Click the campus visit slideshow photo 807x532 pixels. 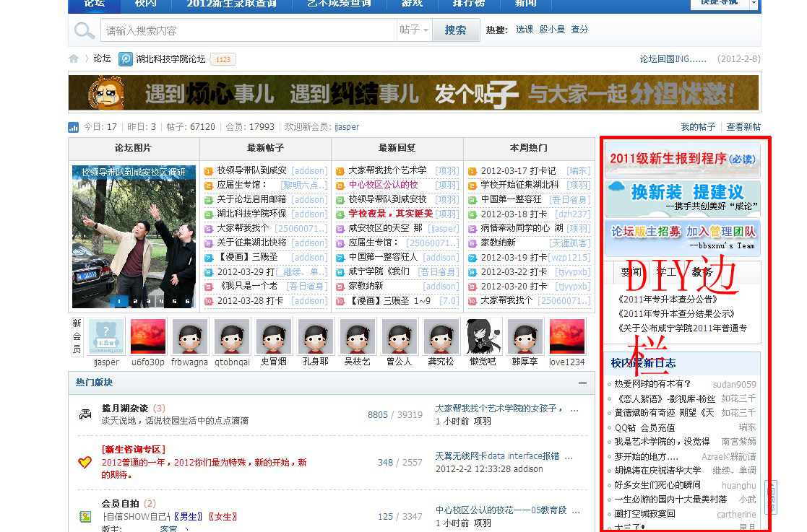(x=134, y=236)
